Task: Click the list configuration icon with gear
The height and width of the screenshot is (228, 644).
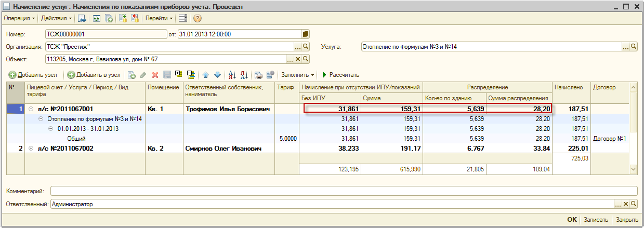Action: [270, 75]
